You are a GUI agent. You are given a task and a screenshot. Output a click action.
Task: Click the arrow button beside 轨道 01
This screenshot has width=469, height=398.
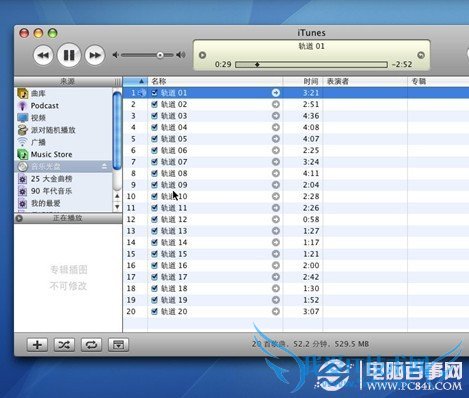coord(276,93)
